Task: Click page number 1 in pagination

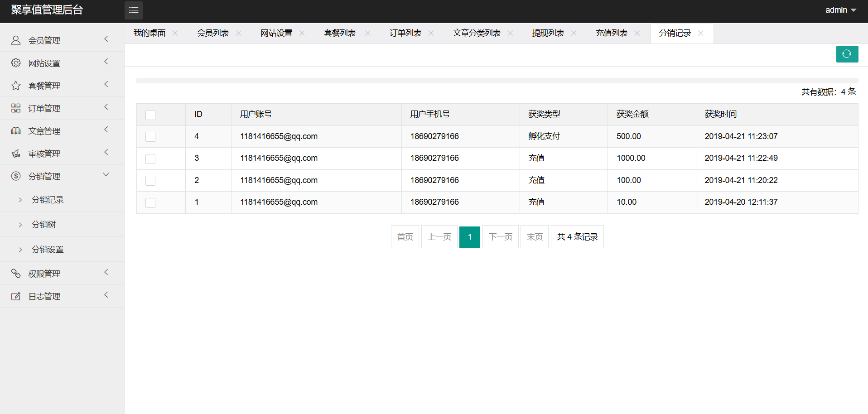Action: pos(470,237)
